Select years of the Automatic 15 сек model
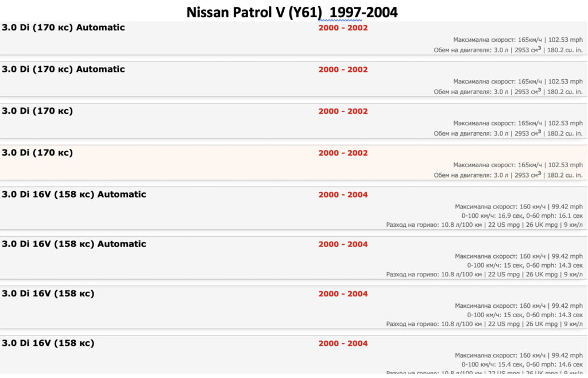This screenshot has height=378, width=588. [x=343, y=244]
